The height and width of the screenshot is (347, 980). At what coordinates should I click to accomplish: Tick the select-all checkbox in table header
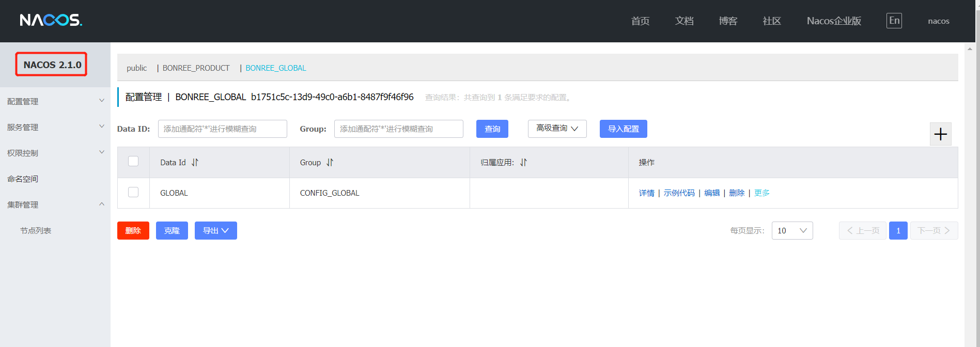click(133, 161)
